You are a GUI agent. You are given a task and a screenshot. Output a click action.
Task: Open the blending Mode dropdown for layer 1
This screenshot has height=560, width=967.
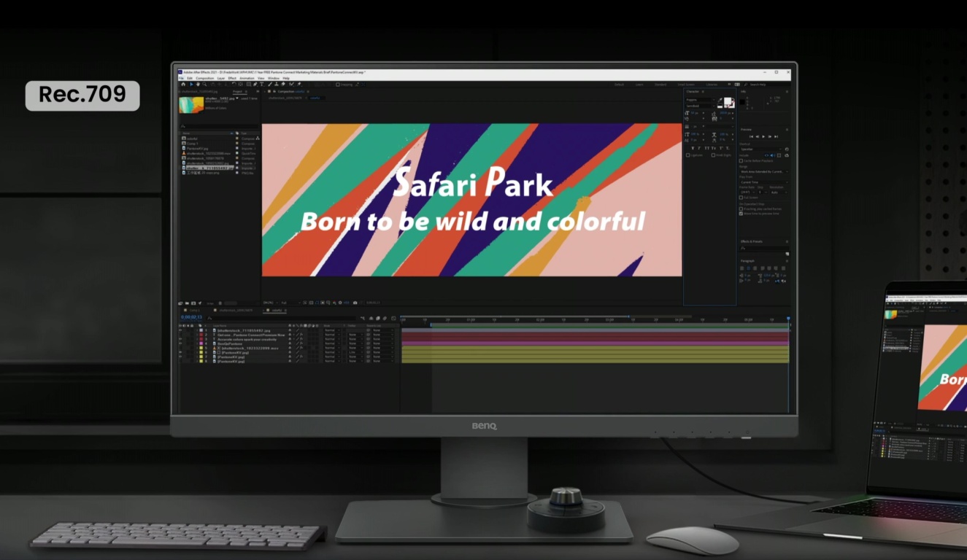(x=331, y=330)
